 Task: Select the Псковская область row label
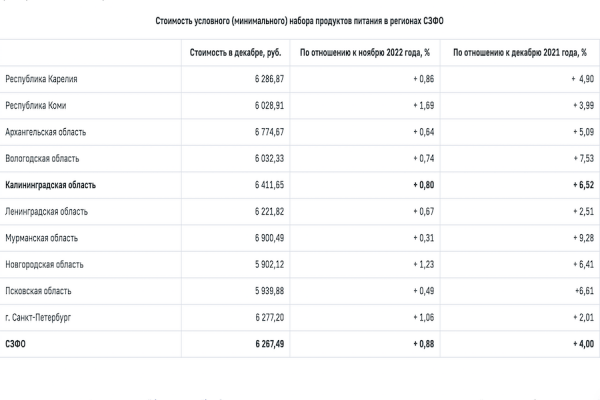click(38, 291)
